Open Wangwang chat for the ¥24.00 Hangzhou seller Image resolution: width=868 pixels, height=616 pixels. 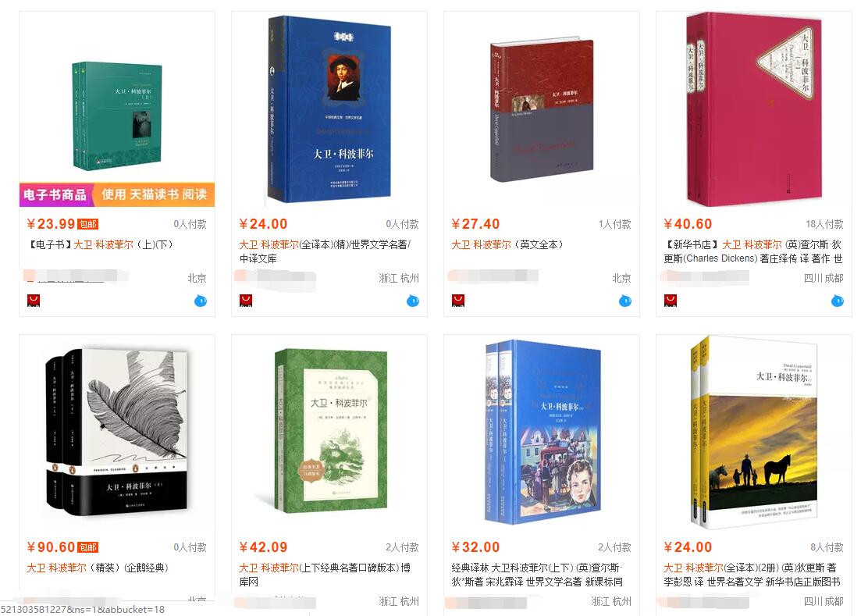(x=413, y=301)
